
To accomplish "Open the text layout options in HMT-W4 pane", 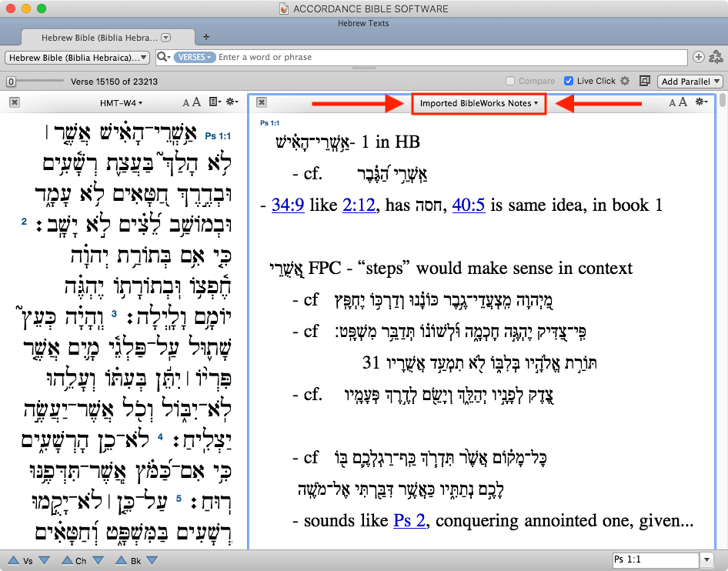I will (215, 102).
